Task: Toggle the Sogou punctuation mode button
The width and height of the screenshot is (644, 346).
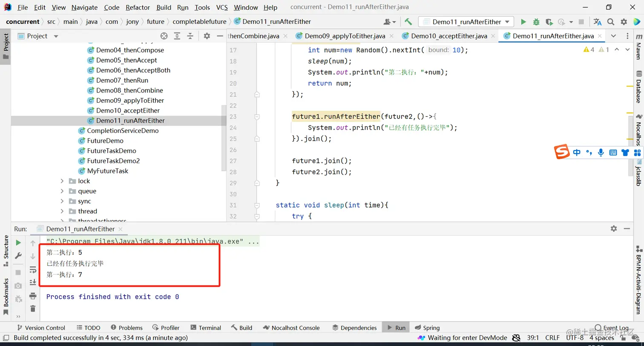Action: (x=589, y=153)
